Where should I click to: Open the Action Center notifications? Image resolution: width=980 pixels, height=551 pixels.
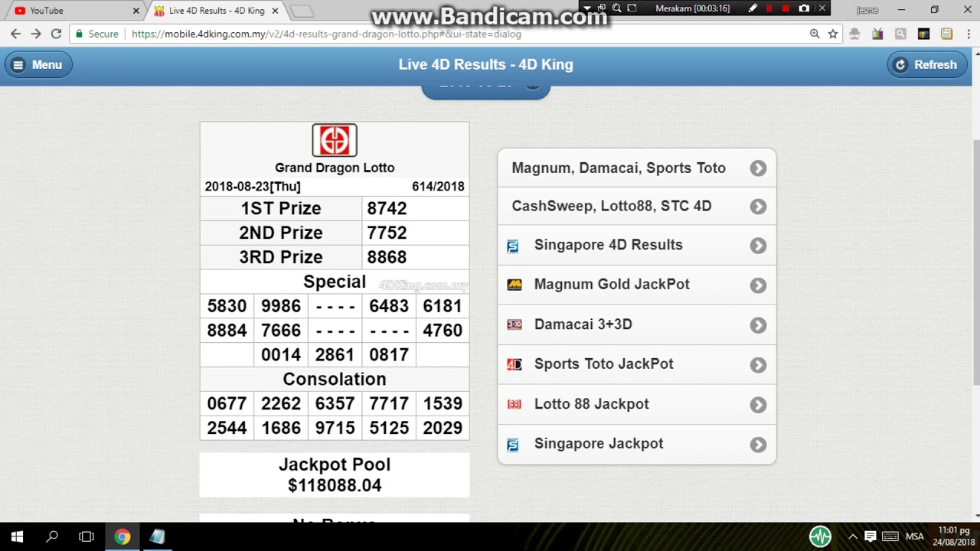point(871,536)
